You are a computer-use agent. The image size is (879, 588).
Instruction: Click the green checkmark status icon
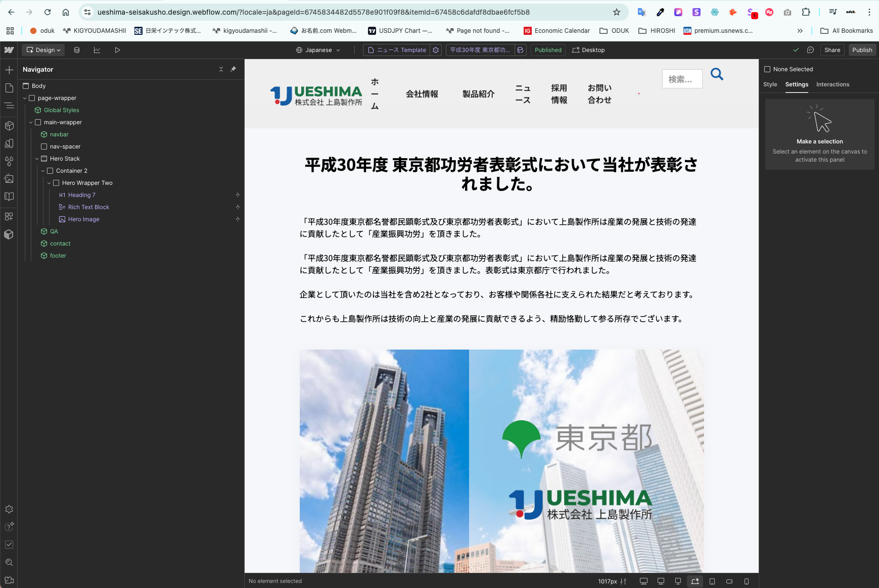click(796, 50)
